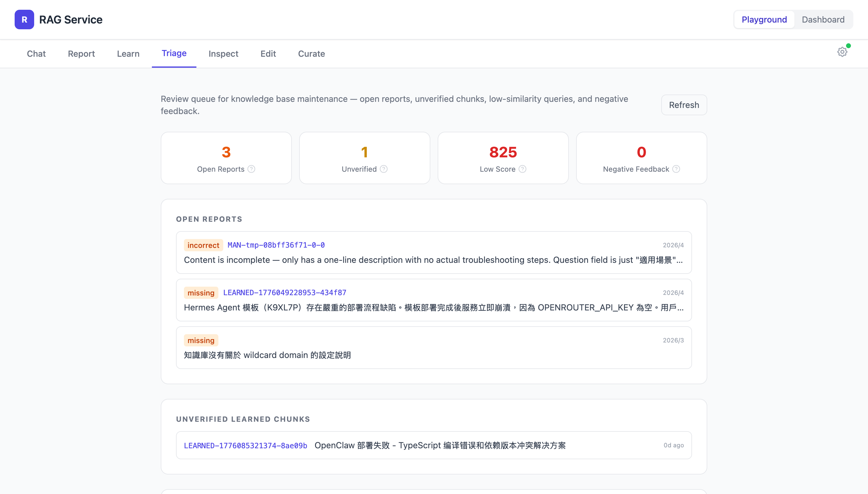Open unverified chunk LEARNED-1776085321374-8ae09b
The width and height of the screenshot is (868, 494).
245,446
